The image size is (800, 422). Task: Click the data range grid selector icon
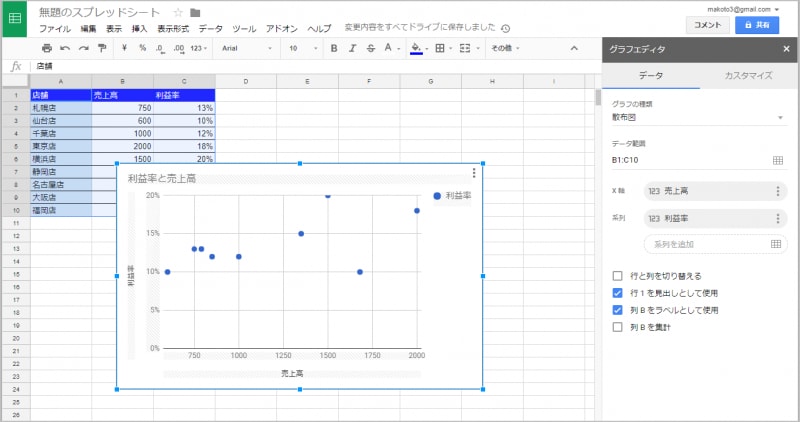click(778, 160)
